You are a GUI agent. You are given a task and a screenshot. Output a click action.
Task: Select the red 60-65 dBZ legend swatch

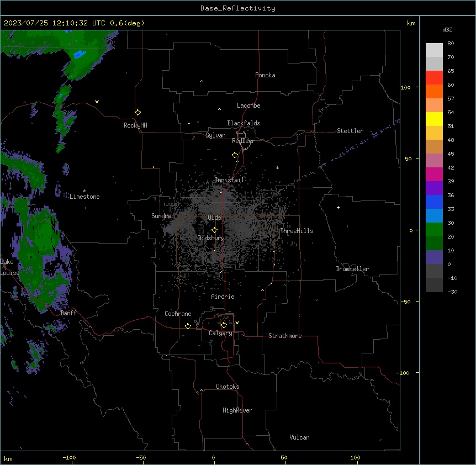(x=434, y=77)
